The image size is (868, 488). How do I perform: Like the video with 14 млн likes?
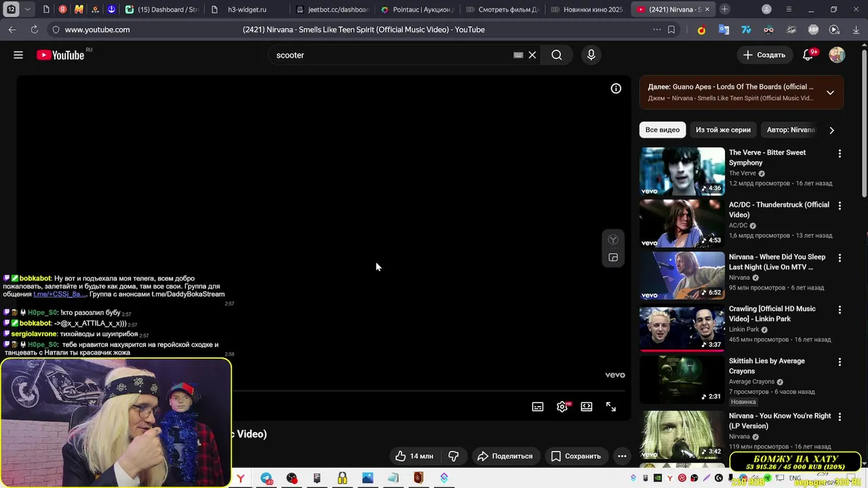click(x=414, y=456)
